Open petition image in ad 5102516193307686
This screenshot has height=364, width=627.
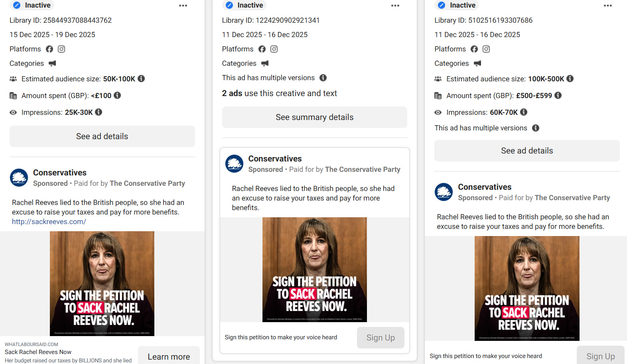(527, 288)
